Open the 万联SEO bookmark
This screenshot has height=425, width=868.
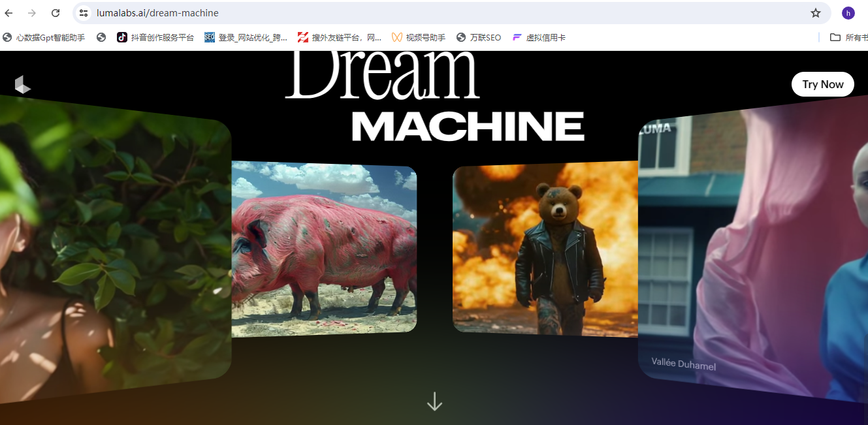point(479,38)
